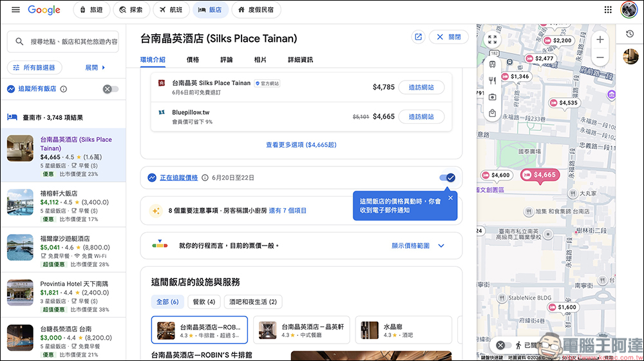Switch to 環境介紹 tab
644x361 pixels.
coord(153,59)
